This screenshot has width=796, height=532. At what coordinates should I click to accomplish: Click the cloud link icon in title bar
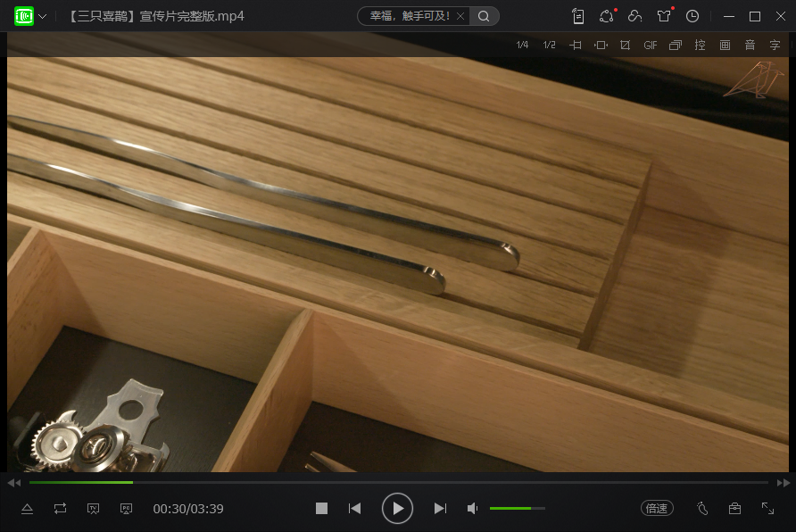(x=634, y=16)
